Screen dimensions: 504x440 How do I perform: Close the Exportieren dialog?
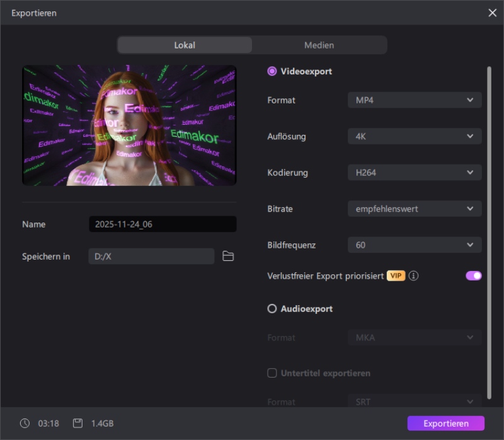coord(492,13)
